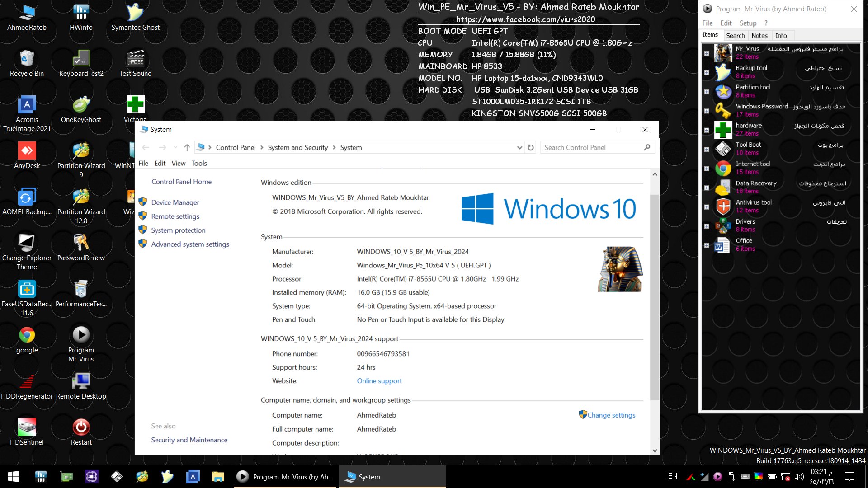The height and width of the screenshot is (488, 868).
Task: Open AOMEI_Backup desktop icon
Action: pos(27,202)
